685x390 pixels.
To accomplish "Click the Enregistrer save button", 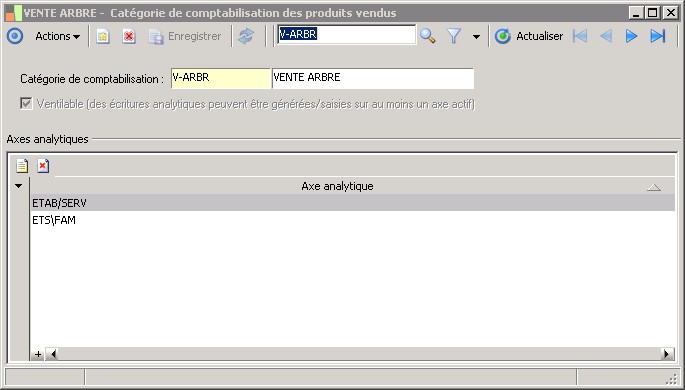I will [185, 36].
